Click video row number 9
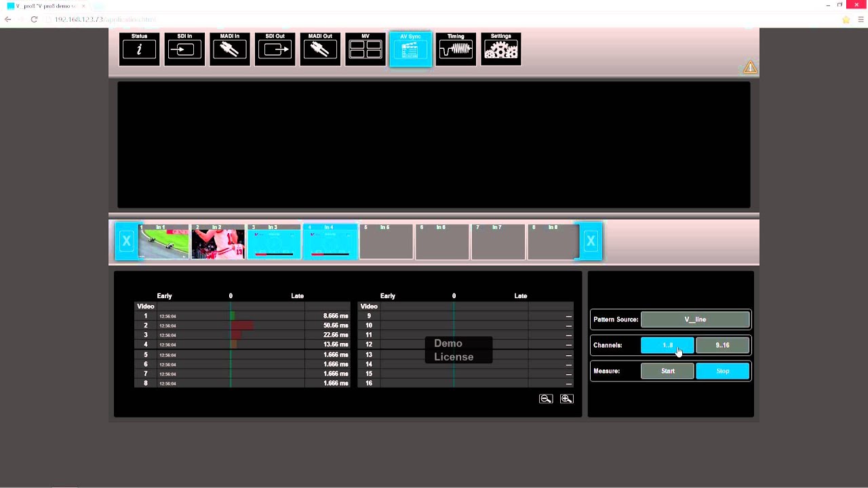 coord(369,316)
